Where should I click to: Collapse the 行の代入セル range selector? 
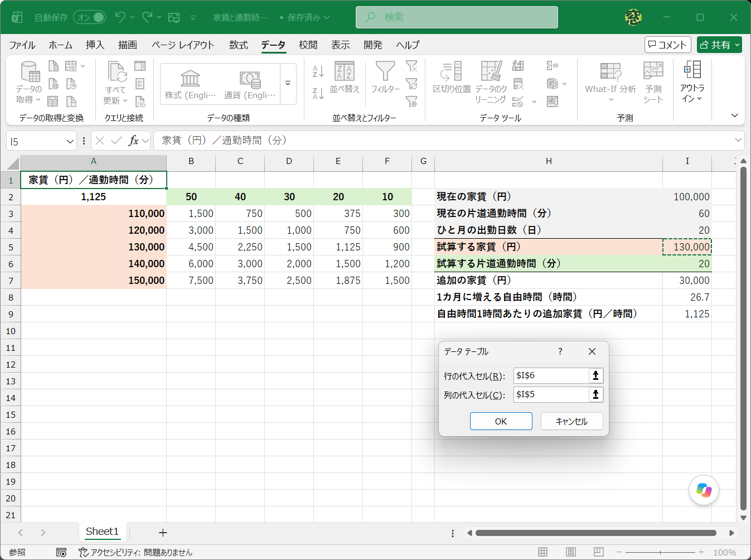click(x=595, y=375)
